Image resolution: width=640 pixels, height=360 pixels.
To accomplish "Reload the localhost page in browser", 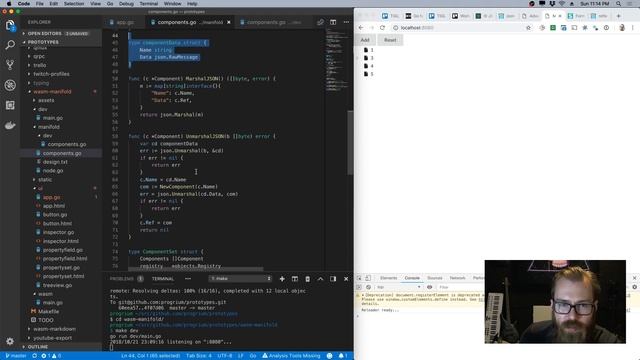I will 382,28.
